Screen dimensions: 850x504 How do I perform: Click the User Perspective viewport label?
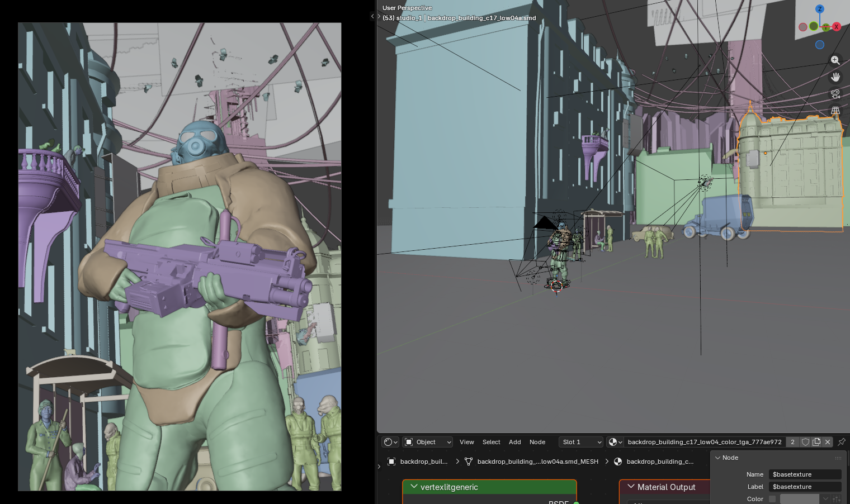407,8
